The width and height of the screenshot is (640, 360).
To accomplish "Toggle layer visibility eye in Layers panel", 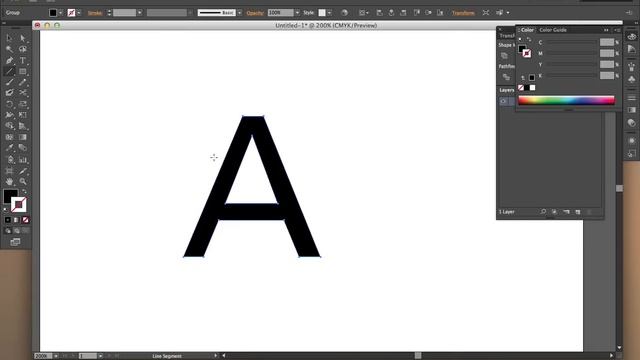I will pyautogui.click(x=504, y=101).
